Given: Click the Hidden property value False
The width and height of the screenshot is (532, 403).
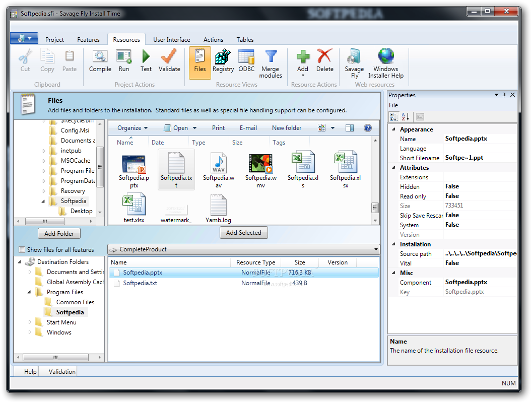Looking at the screenshot, I should click(x=452, y=186).
